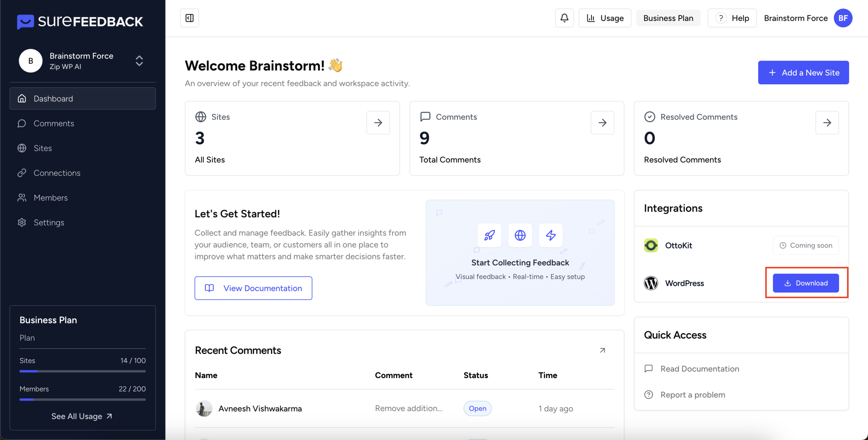Expand the Brainstorm Force workspace switcher
Viewport: 868px width, 440px height.
(139, 61)
